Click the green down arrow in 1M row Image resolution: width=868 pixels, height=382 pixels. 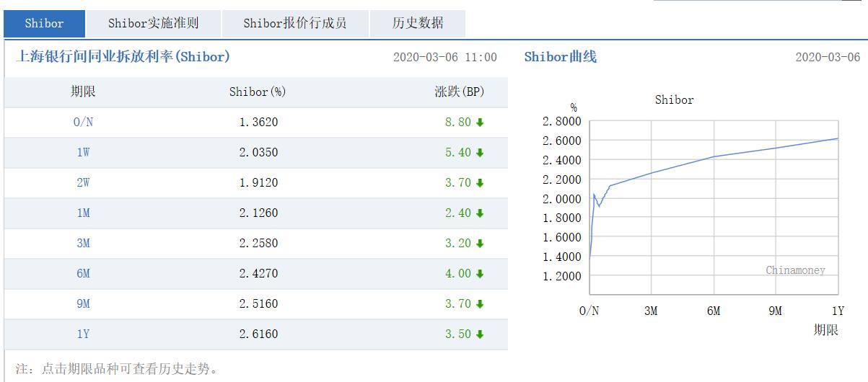480,213
